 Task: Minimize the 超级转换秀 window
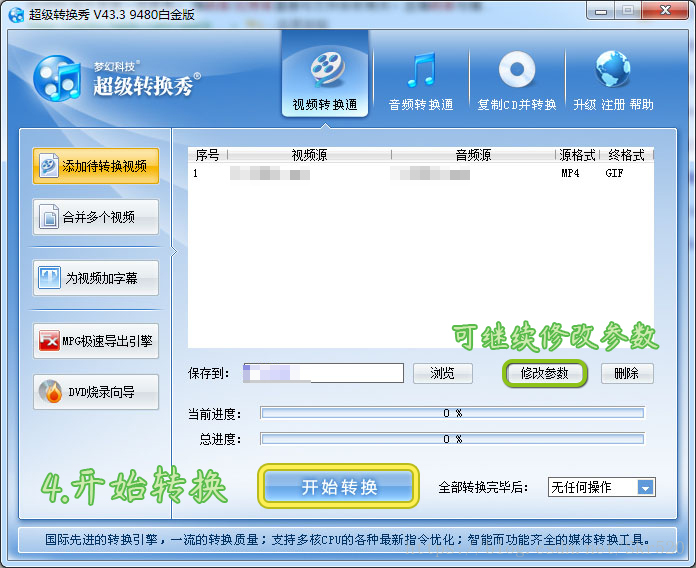(x=601, y=11)
